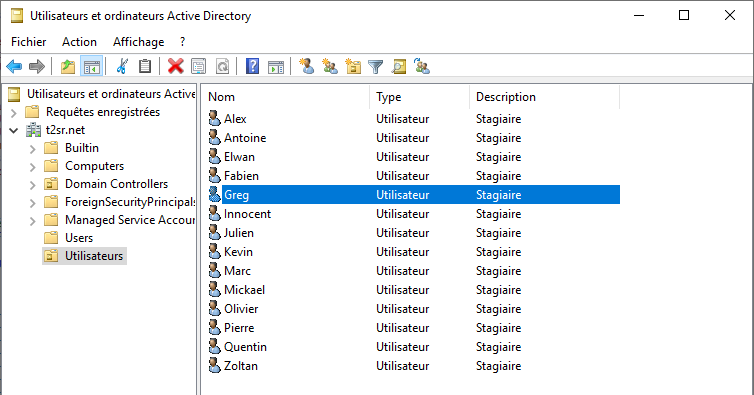Select the user Elwan
Screen dimensions: 754x395
[239, 157]
